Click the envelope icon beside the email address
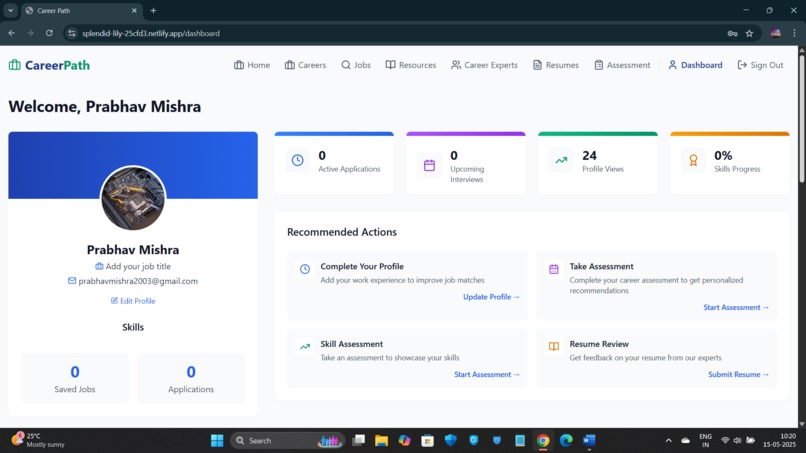 coord(72,281)
